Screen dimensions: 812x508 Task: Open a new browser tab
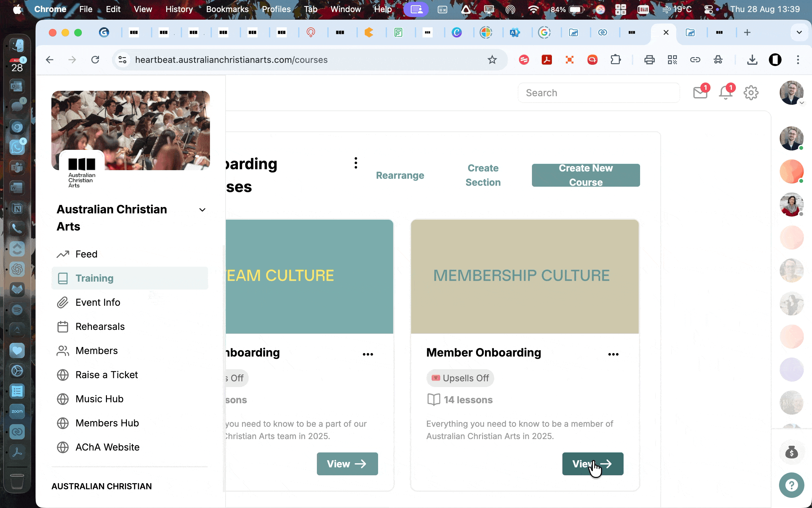(747, 32)
